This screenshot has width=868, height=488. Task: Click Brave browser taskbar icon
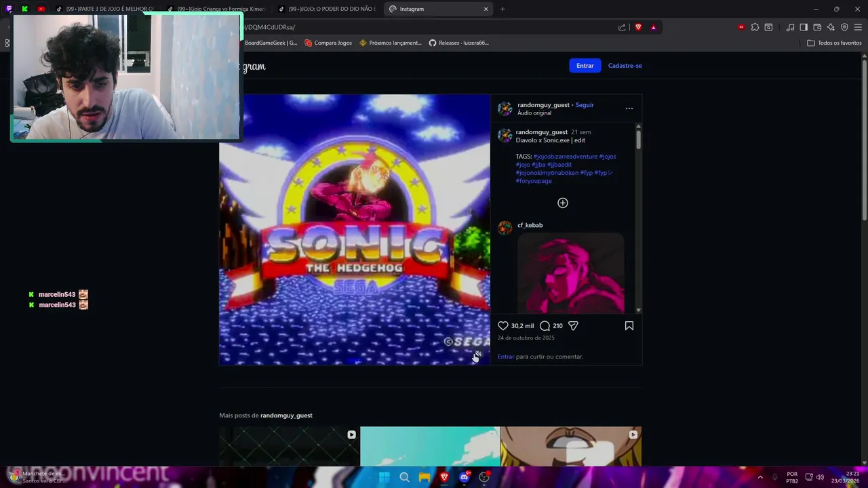444,477
